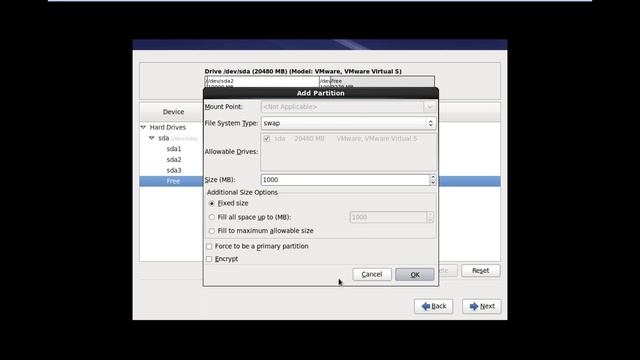Click the Back arrow icon
Viewport: 640px width, 360px height.
click(426, 306)
